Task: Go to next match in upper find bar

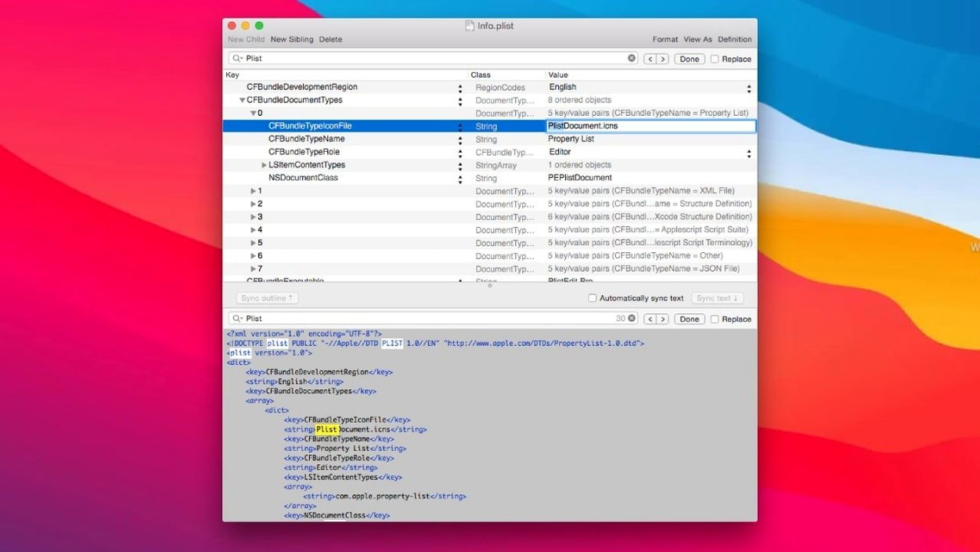Action: click(662, 59)
